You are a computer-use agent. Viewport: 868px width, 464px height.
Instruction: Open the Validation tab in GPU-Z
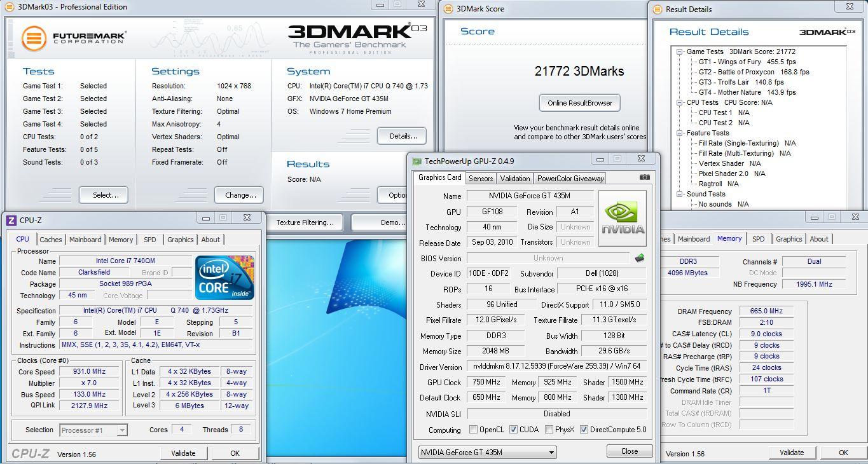514,179
